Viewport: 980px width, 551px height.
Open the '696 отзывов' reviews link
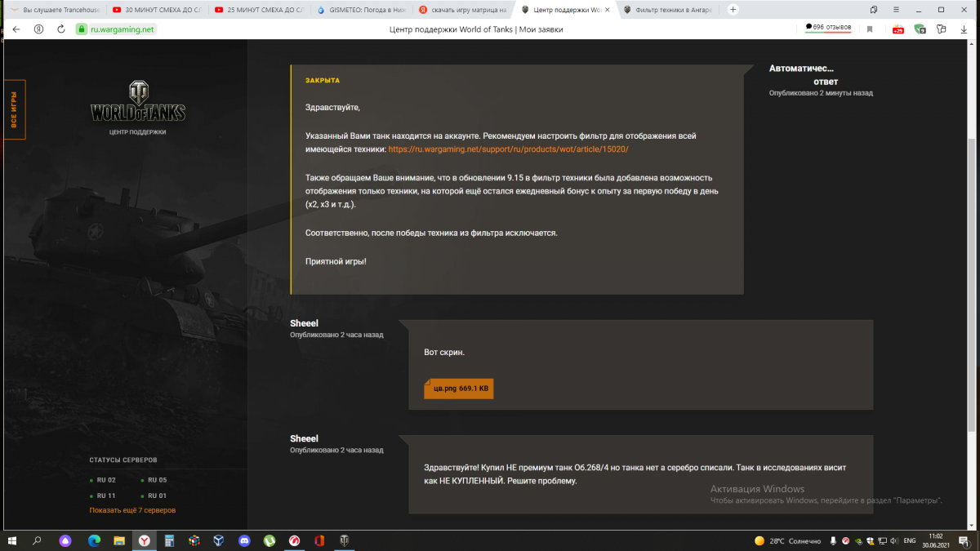coord(828,27)
